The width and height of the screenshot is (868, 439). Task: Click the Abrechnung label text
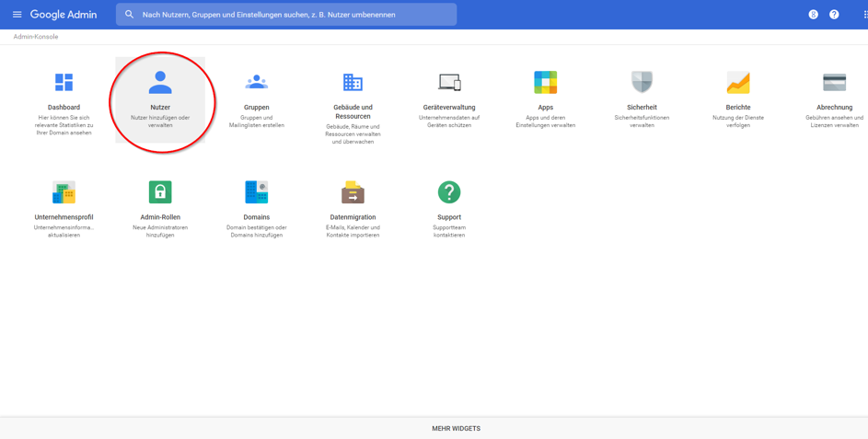coord(834,108)
